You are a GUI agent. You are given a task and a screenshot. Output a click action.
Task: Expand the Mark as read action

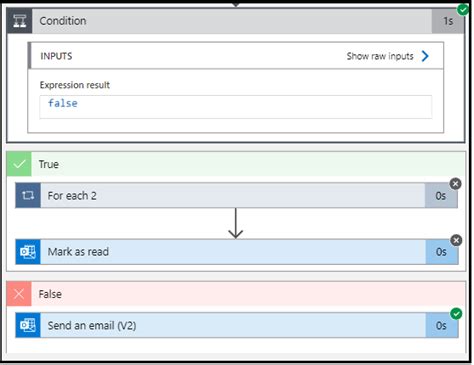[237, 252]
